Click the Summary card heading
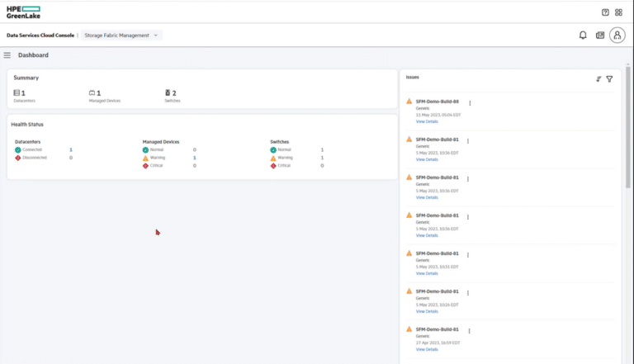This screenshot has height=364, width=634. point(26,78)
